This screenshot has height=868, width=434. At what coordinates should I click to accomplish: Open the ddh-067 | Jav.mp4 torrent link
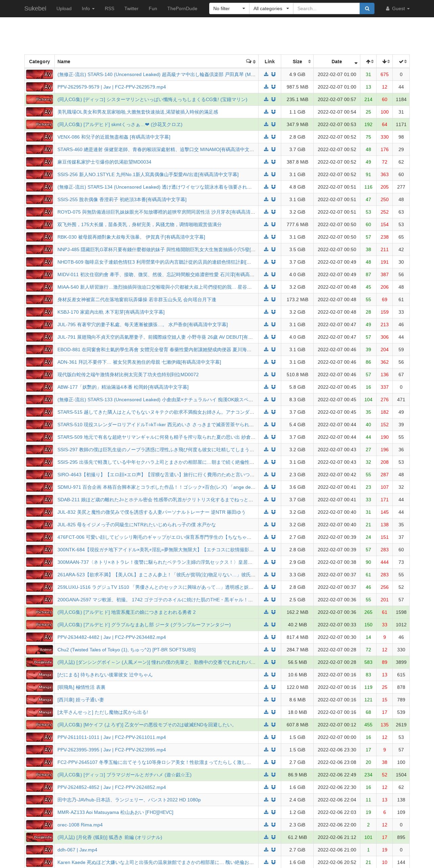pos(77,850)
